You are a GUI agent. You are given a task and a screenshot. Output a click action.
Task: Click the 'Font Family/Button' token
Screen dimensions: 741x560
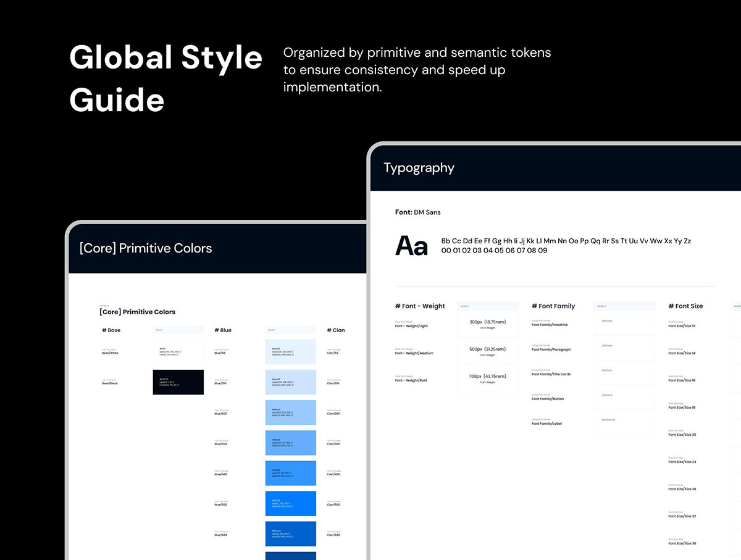pos(548,399)
